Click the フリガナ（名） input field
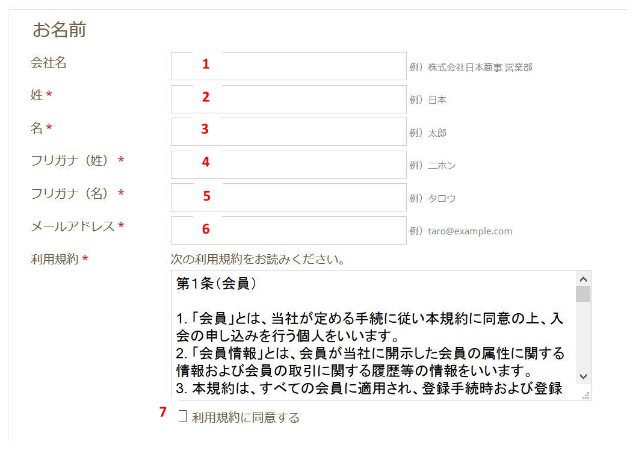Screen dimensions: 633x459 pyautogui.click(x=289, y=197)
